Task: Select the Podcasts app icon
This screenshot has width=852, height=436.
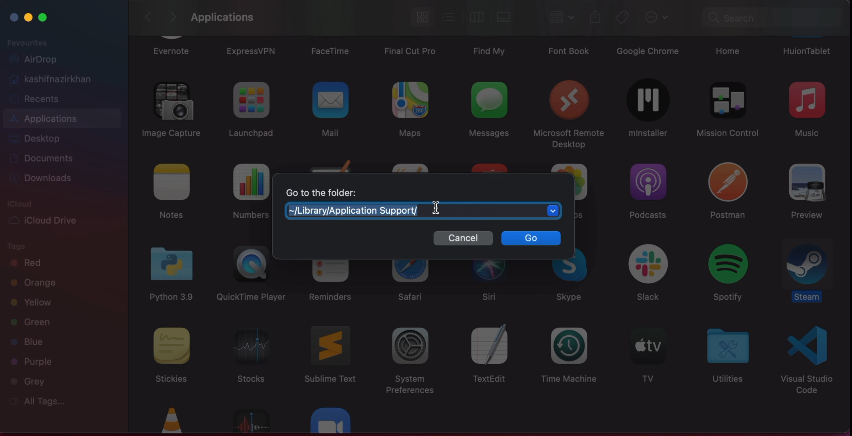Action: [x=648, y=182]
